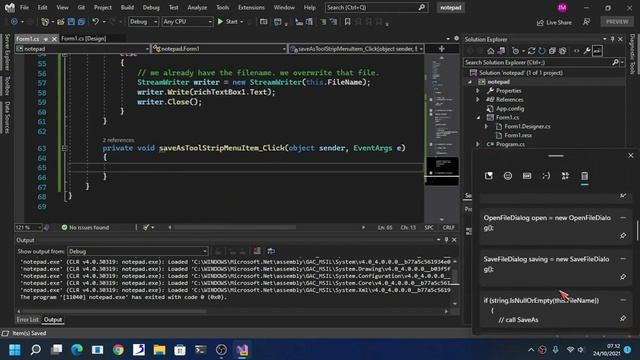Open the Debug configuration dropdown

pos(143,22)
